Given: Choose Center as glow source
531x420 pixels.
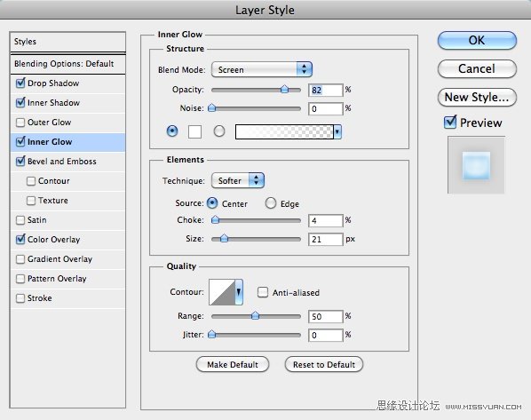Looking at the screenshot, I should tap(212, 203).
